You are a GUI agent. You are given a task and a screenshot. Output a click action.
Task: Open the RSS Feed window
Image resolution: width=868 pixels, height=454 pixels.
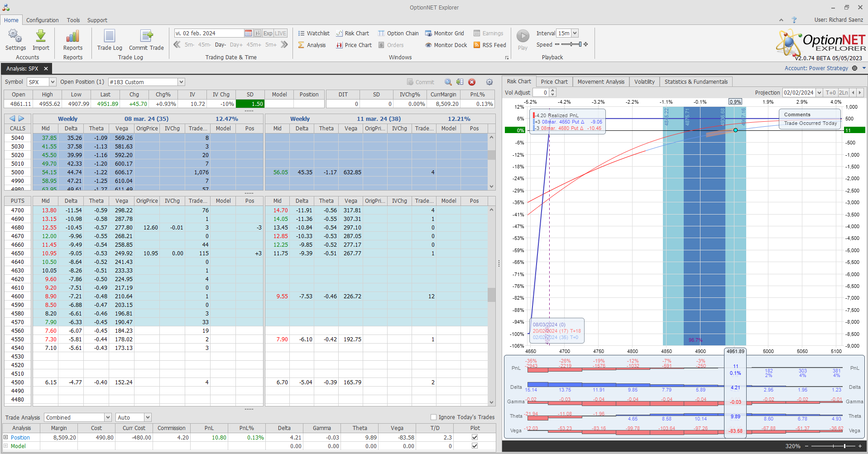tap(490, 45)
